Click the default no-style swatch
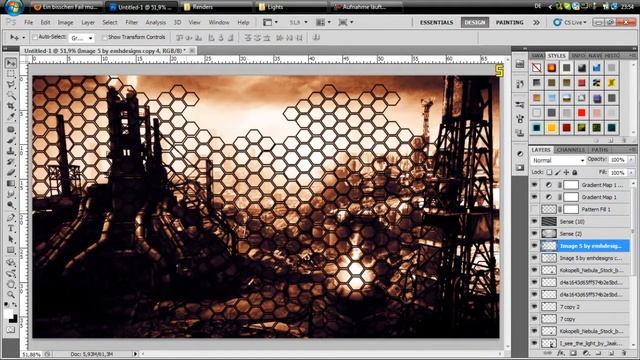640x360 pixels. (537, 68)
